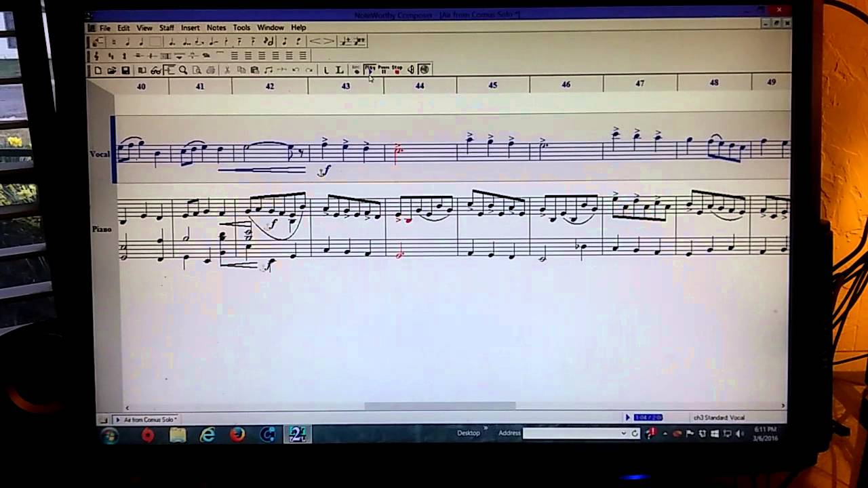
Task: Click the horizontal scrollbar right arrow
Action: (783, 405)
